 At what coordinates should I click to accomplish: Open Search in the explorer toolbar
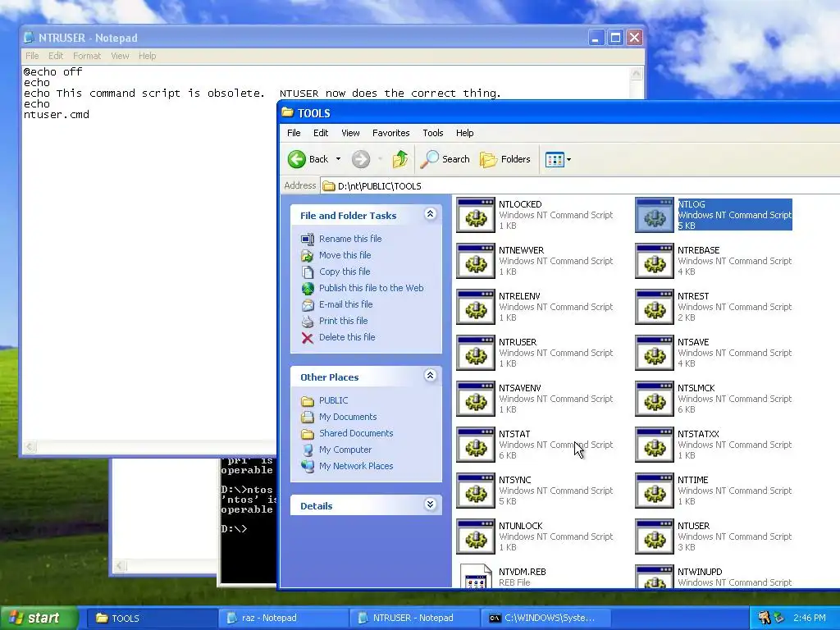coord(445,159)
